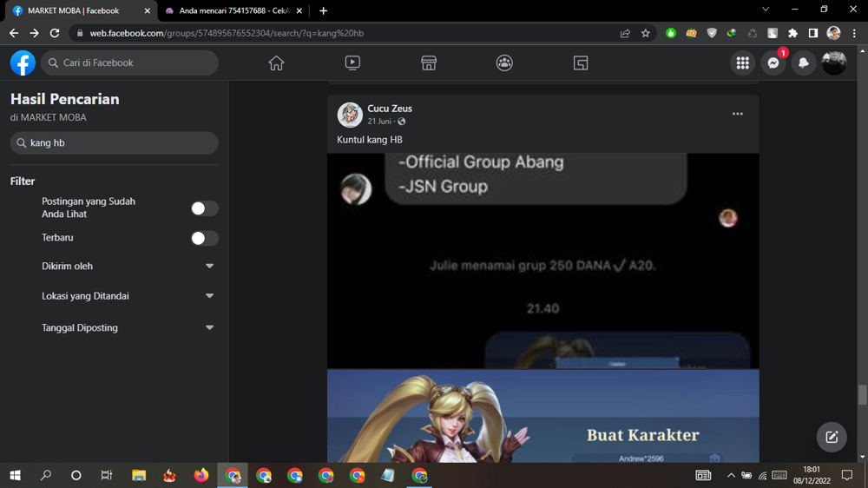Click the browser address bar URL

[227, 33]
